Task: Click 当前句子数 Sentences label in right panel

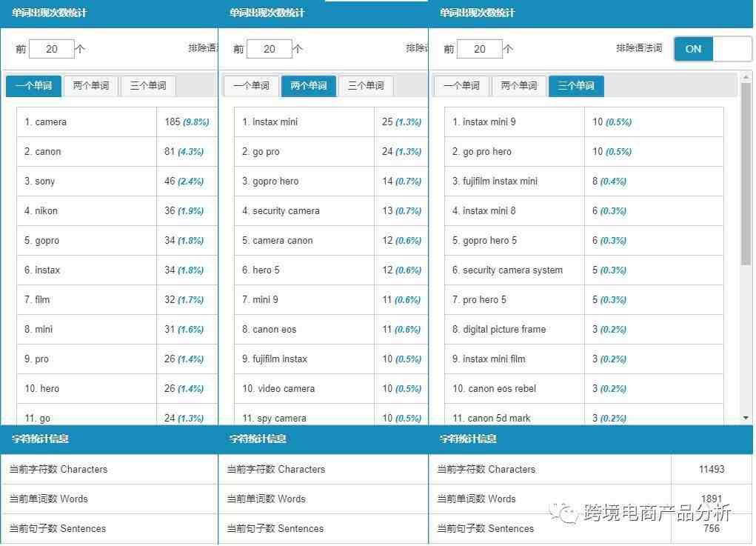Action: [486, 529]
